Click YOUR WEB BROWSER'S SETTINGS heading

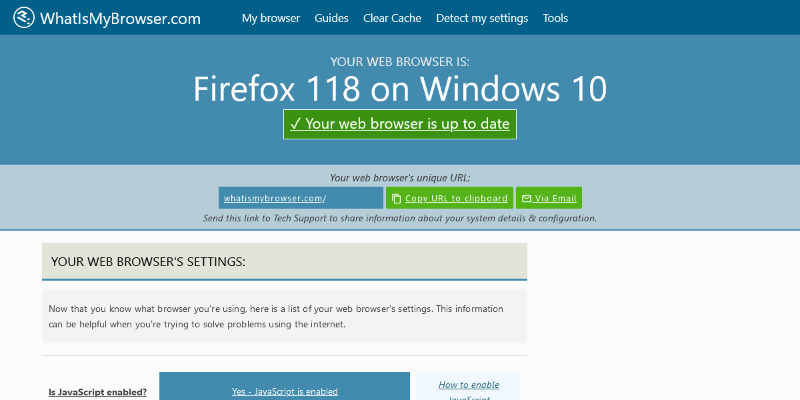pyautogui.click(x=148, y=262)
